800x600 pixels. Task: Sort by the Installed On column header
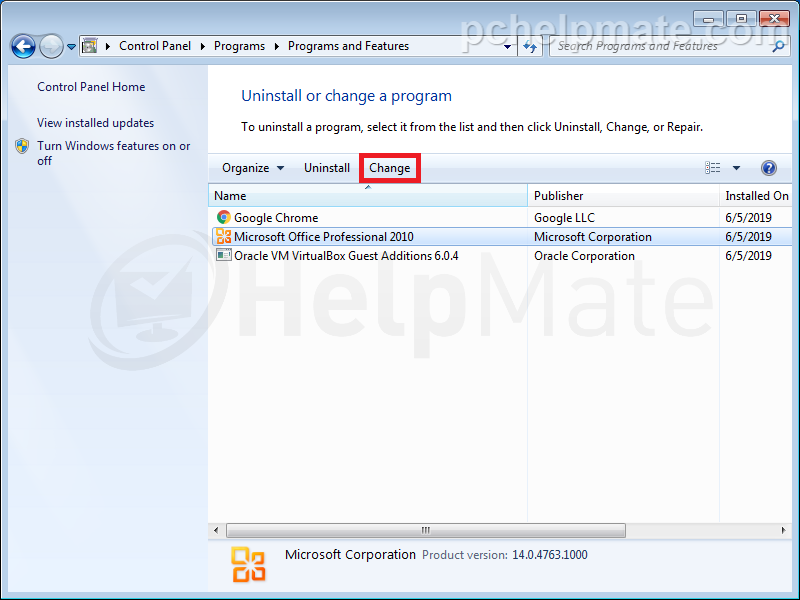[756, 196]
